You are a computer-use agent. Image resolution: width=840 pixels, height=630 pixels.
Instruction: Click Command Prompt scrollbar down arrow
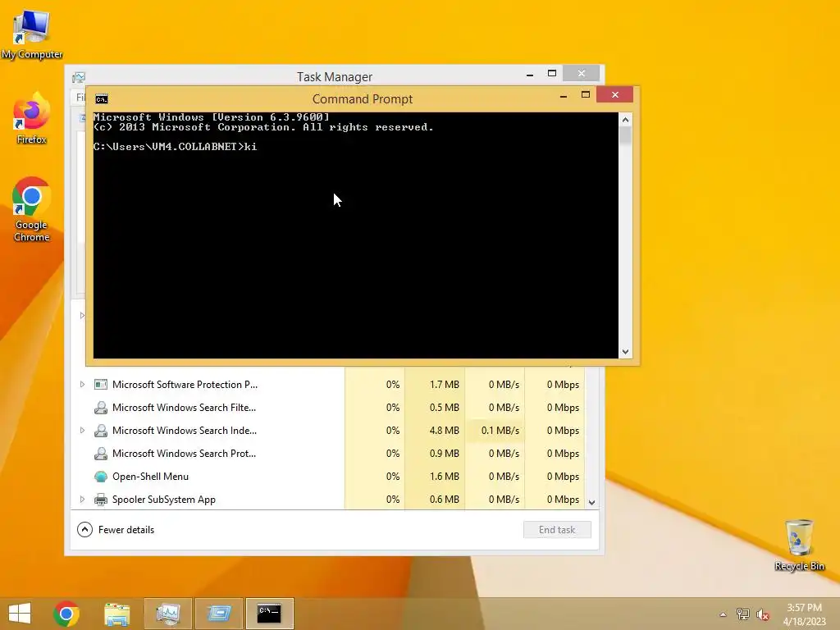(x=625, y=352)
